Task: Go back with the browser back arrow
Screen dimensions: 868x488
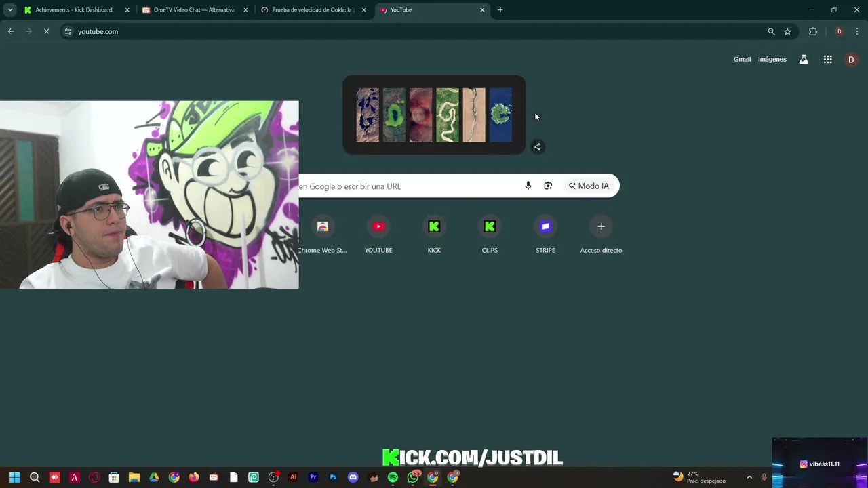Action: pyautogui.click(x=11, y=31)
